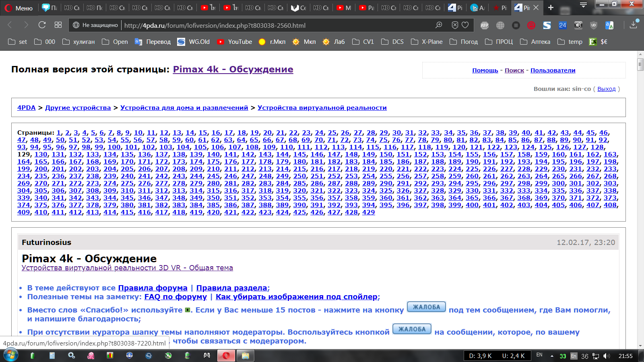Open FAQ по форуму link
The image size is (644, 362).
coord(175,296)
